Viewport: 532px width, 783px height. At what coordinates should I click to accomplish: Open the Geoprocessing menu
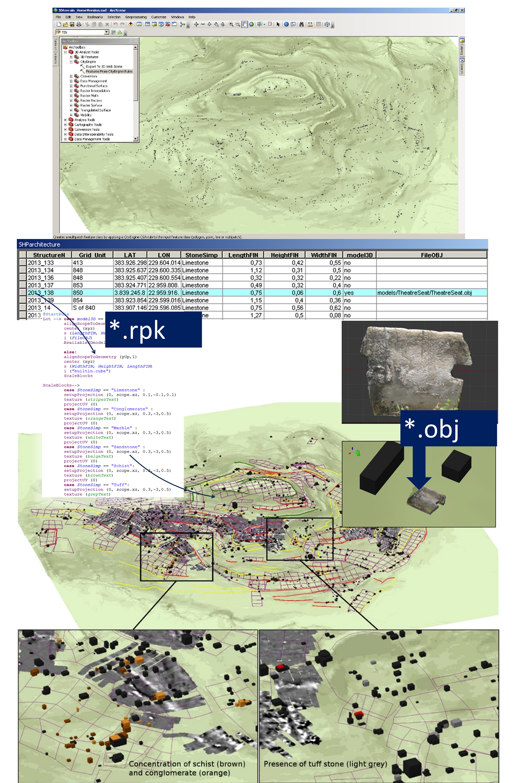[136, 17]
